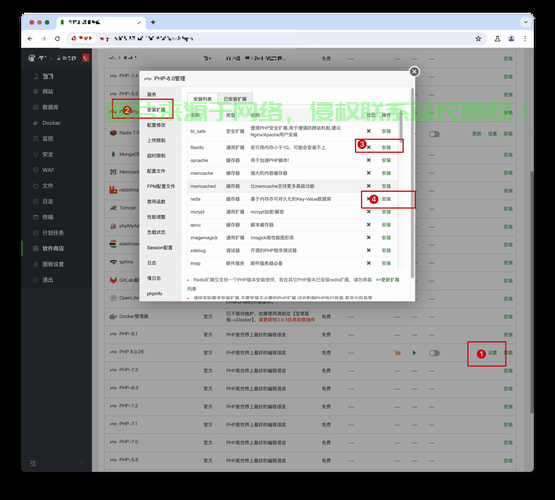This screenshot has width=555, height=500.
Task: Select 负载状态 in the PHP dialog menu
Action: (156, 232)
